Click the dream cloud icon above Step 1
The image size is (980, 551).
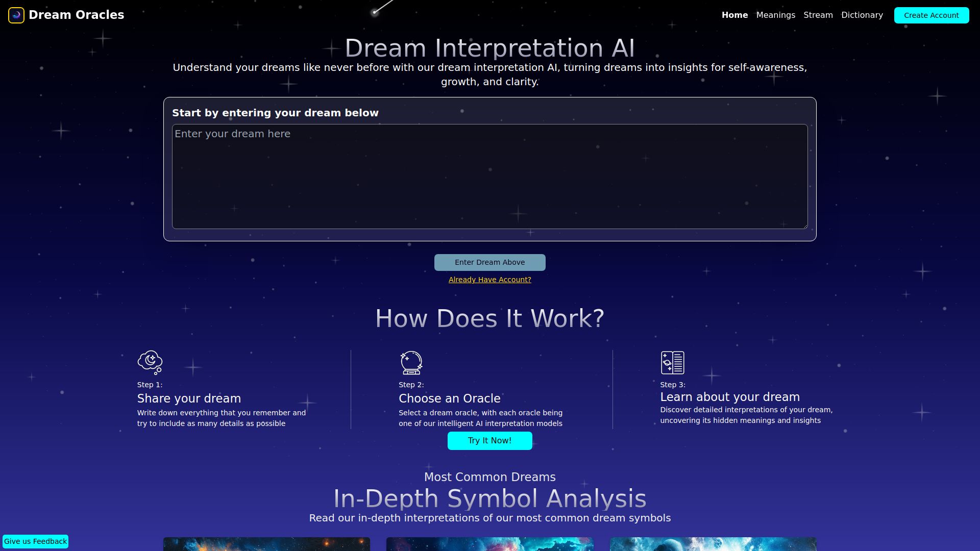coord(149,363)
